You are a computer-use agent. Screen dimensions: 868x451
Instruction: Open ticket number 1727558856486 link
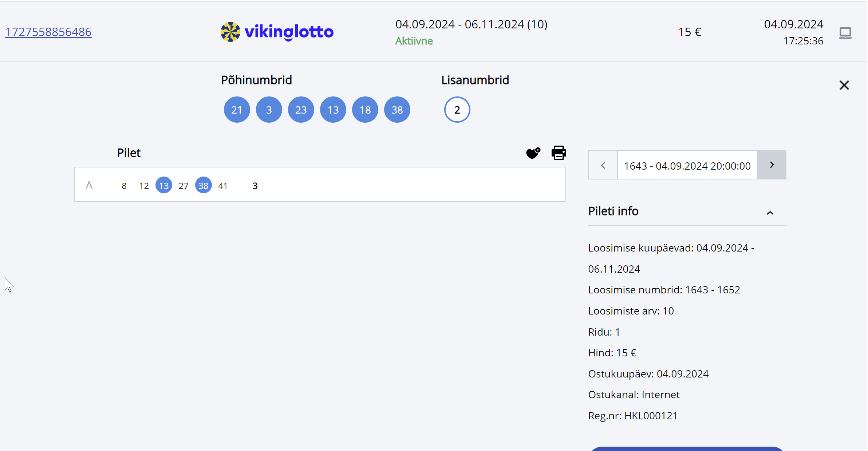tap(48, 32)
